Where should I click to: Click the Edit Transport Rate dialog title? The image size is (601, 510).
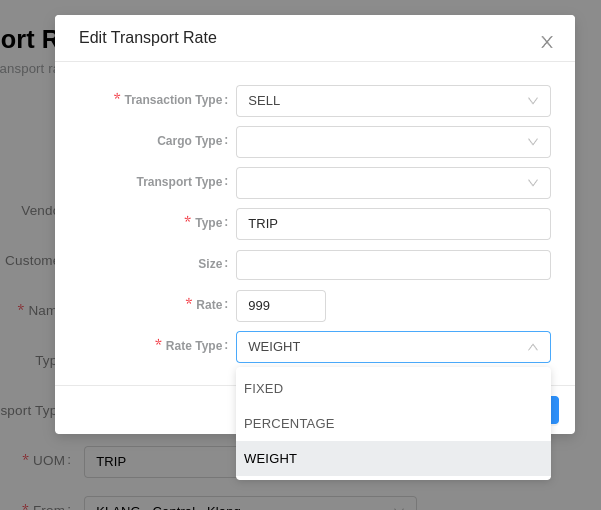[148, 38]
